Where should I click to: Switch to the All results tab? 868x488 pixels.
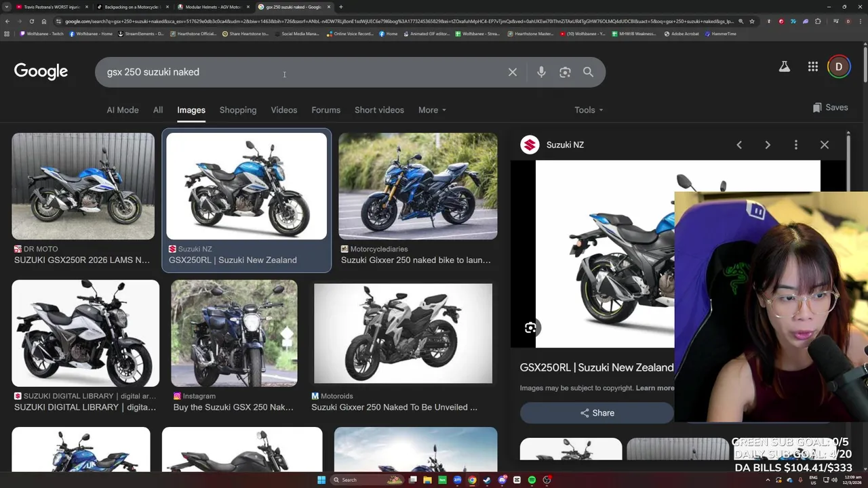[157, 110]
